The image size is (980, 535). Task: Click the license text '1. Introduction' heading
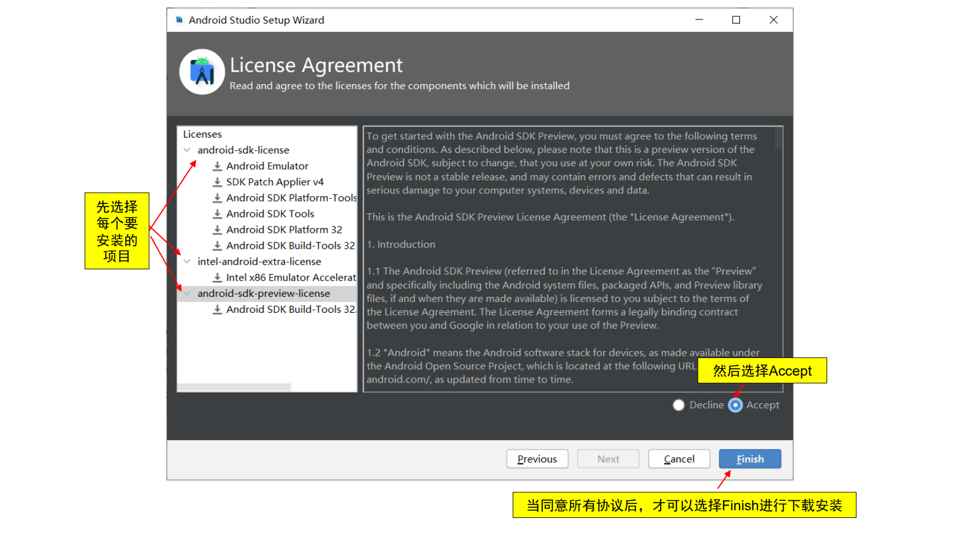tap(401, 245)
